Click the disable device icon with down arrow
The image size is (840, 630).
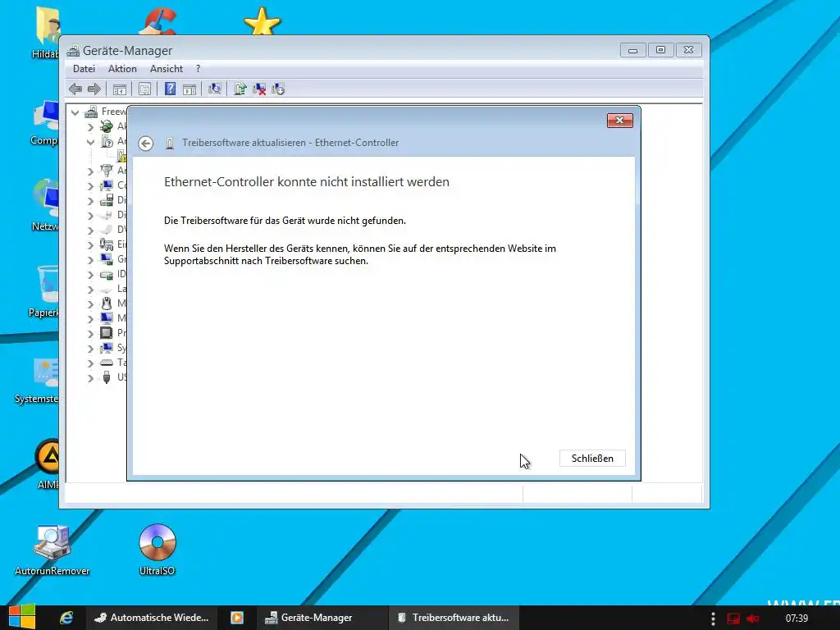[x=278, y=89]
